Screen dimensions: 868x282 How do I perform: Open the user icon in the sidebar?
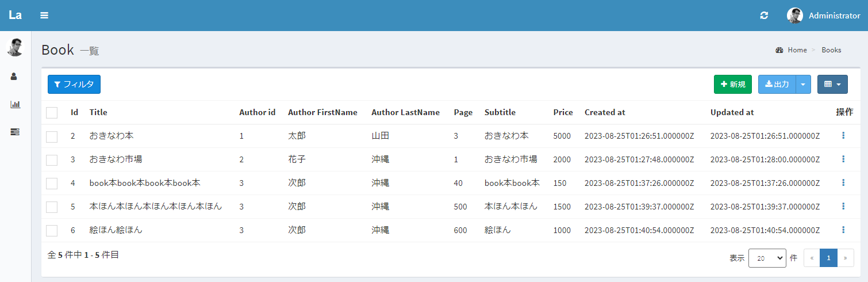point(15,77)
